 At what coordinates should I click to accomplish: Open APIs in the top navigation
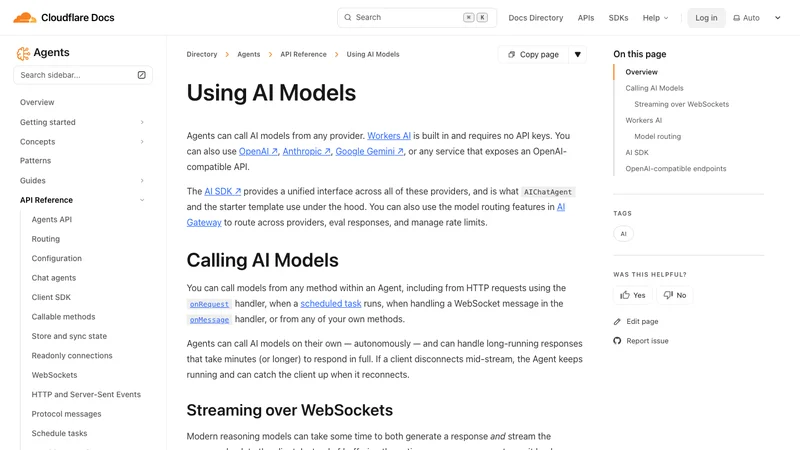pos(586,18)
